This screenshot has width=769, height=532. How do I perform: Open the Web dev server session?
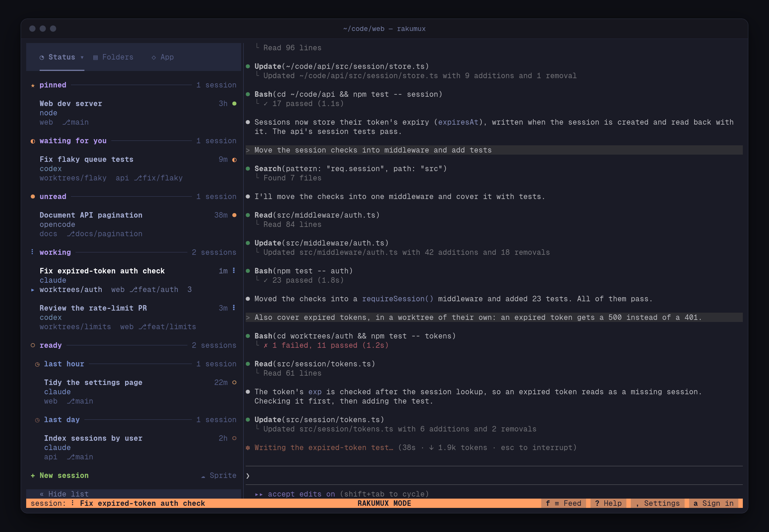134,113
